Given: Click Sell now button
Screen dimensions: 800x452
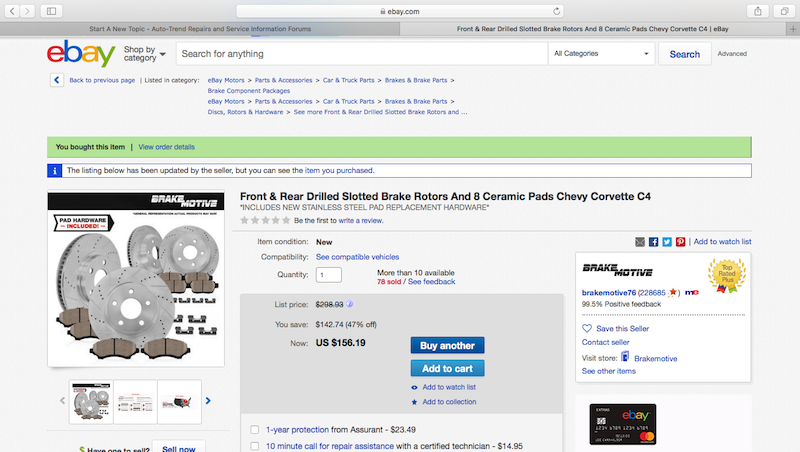Looking at the screenshot, I should tap(179, 447).
